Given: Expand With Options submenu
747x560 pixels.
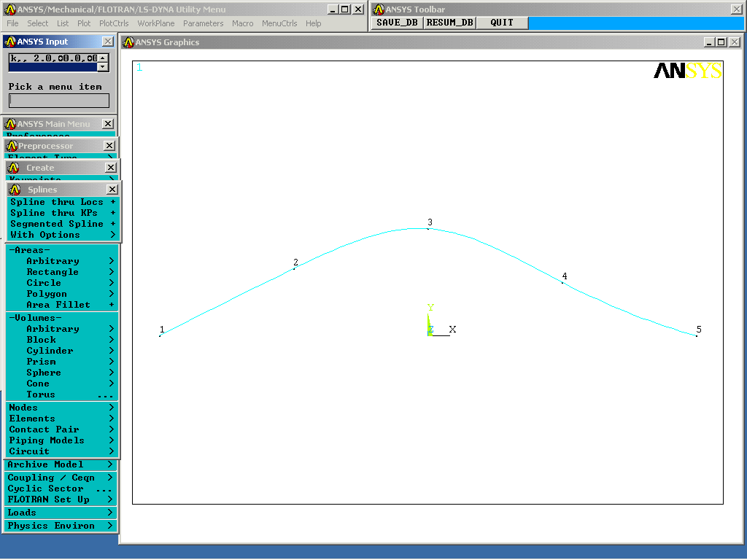Looking at the screenshot, I should pyautogui.click(x=63, y=235).
